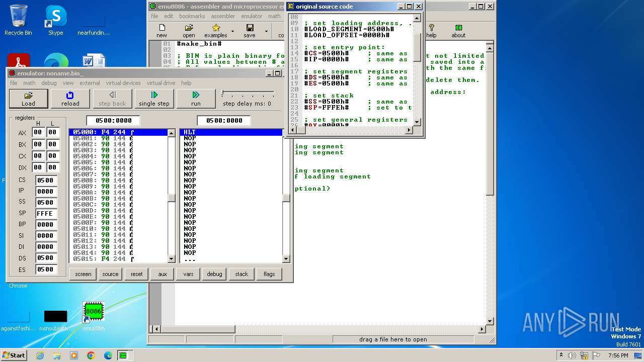
Task: Open emulator help menu
Action: pos(186,83)
